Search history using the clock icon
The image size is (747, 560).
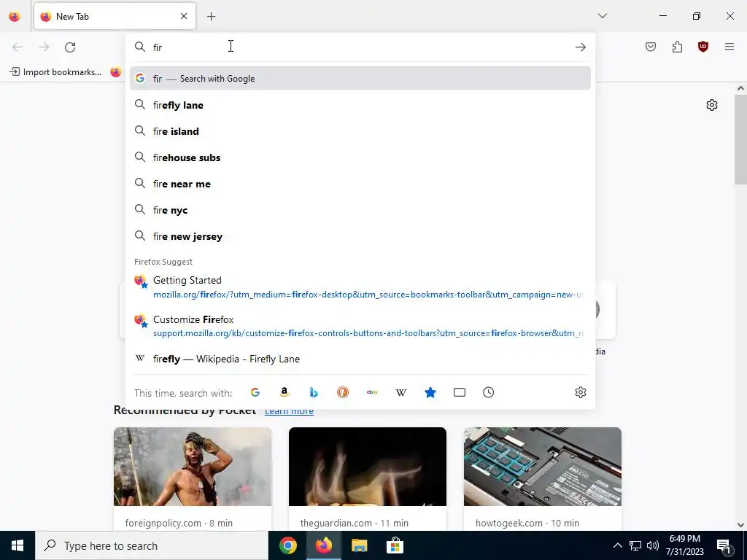pyautogui.click(x=488, y=392)
